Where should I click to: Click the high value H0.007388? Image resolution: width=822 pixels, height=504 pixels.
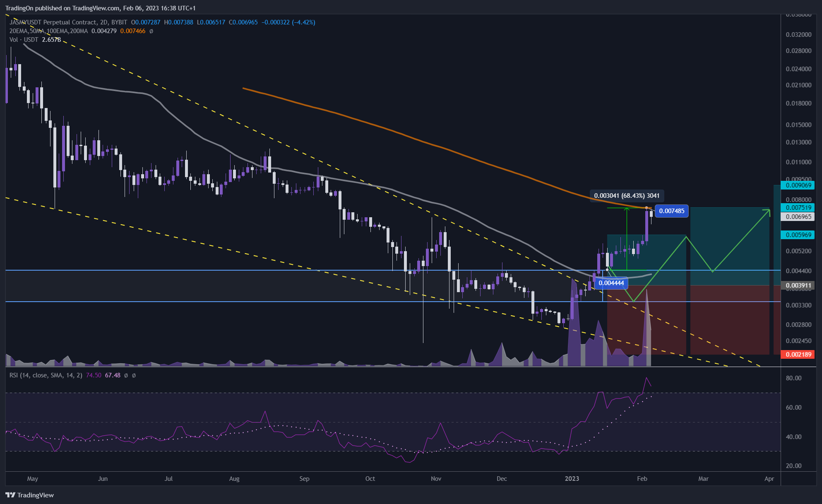click(178, 22)
